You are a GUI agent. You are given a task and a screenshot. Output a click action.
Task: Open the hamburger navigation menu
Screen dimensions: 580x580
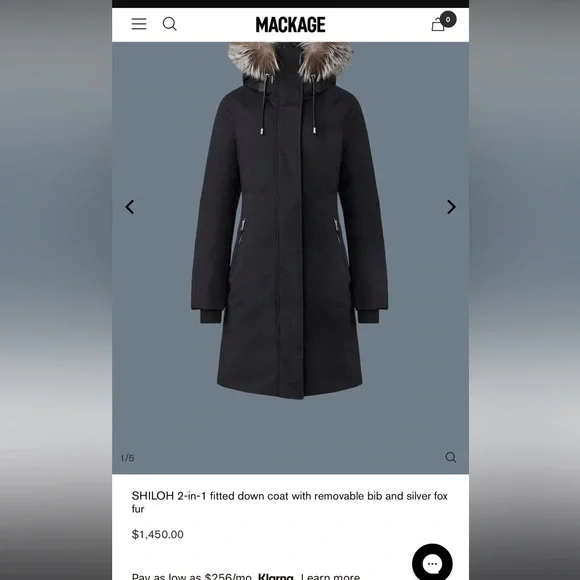[x=139, y=24]
